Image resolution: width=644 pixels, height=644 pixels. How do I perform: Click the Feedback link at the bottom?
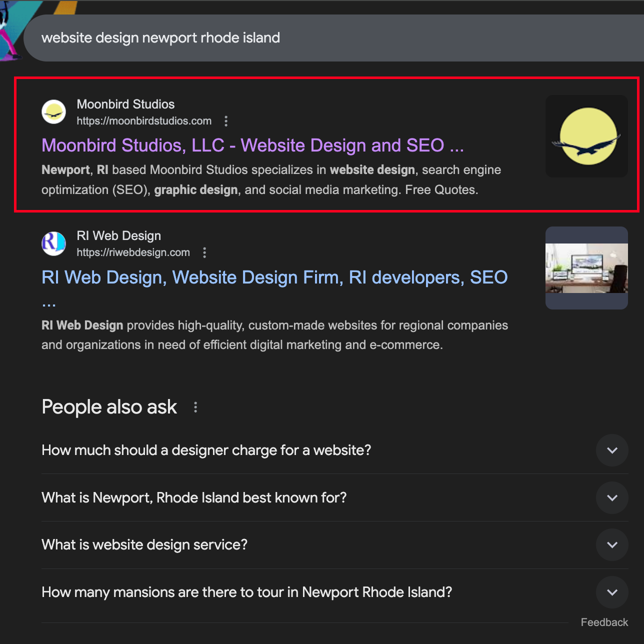[x=604, y=622]
